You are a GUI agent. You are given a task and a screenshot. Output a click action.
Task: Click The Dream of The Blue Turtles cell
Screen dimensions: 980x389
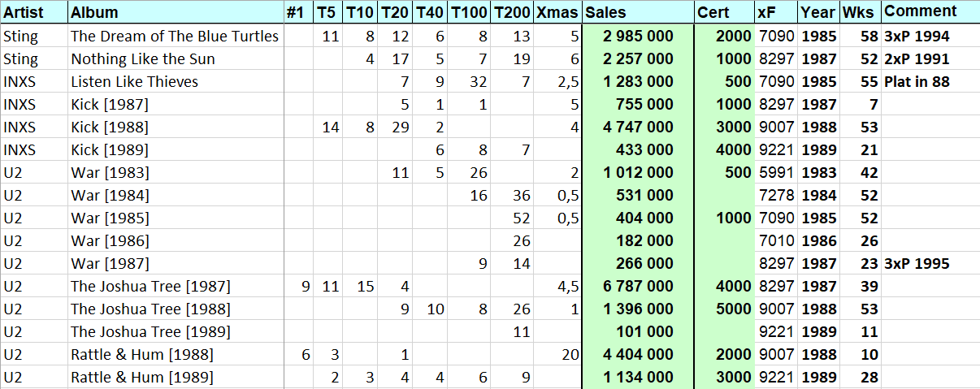[x=176, y=37]
